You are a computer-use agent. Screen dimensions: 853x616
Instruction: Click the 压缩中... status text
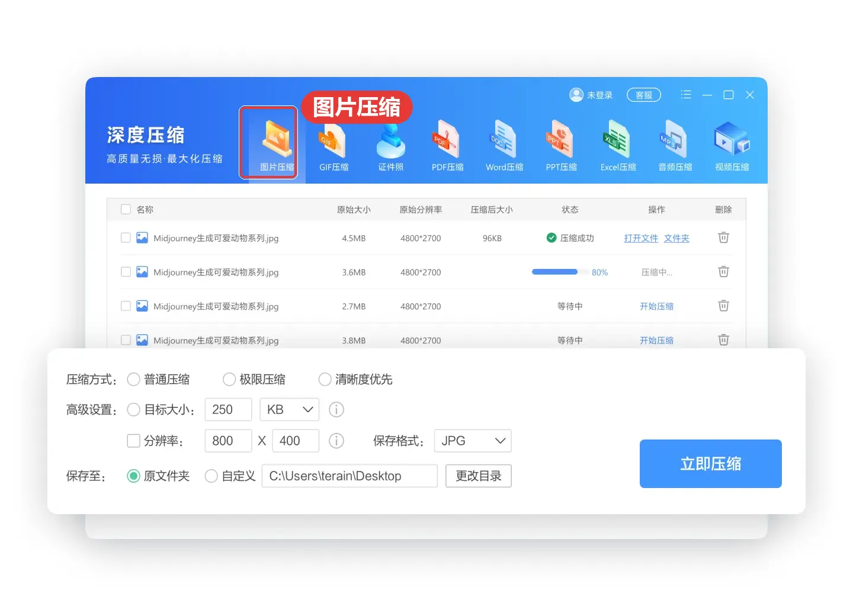[656, 272]
